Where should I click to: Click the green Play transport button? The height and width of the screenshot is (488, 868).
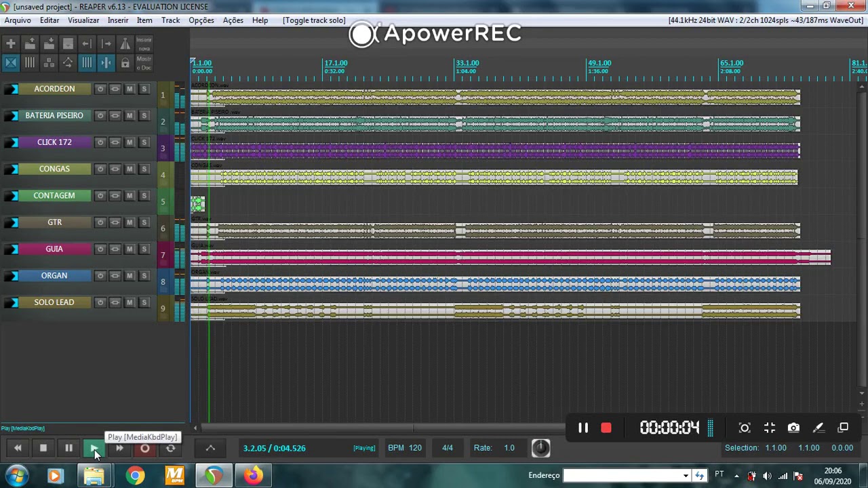pyautogui.click(x=94, y=448)
